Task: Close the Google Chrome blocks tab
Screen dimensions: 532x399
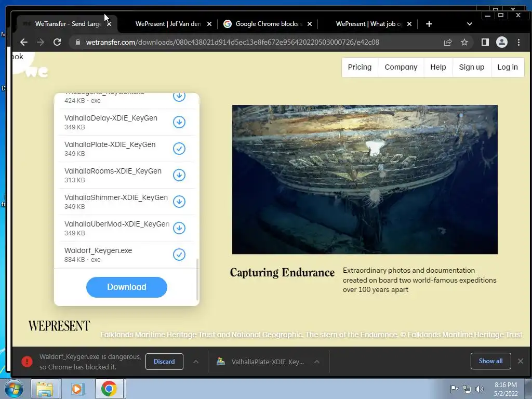Action: 310,24
